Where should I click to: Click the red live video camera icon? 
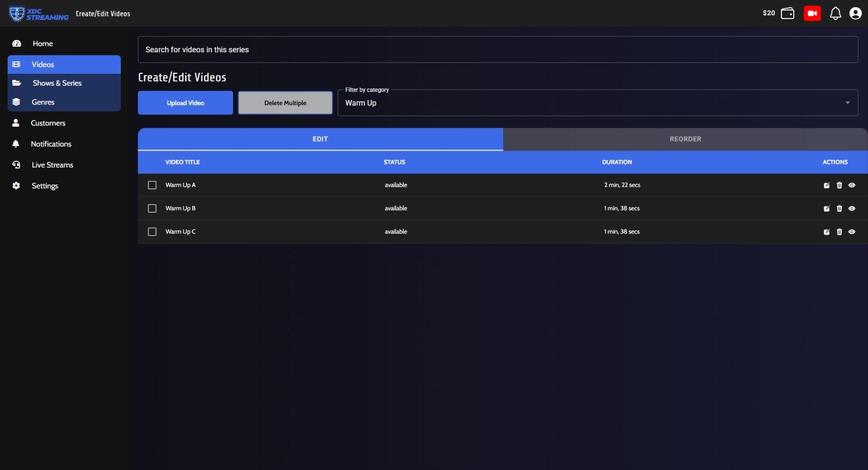pos(812,13)
